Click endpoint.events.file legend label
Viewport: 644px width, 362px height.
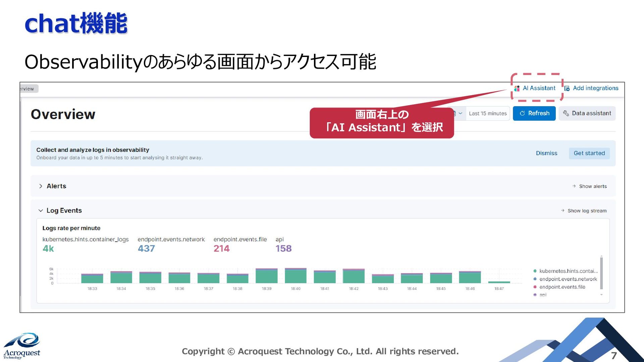point(562,287)
